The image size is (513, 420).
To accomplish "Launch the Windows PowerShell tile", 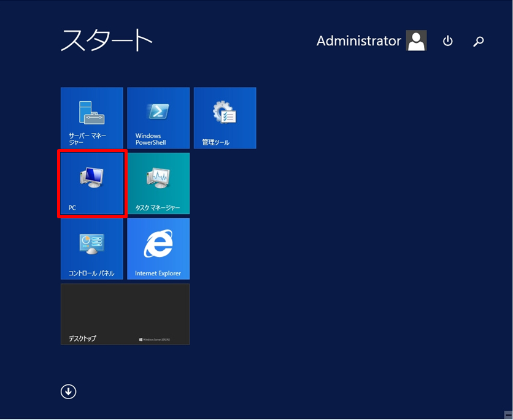I will tap(158, 118).
